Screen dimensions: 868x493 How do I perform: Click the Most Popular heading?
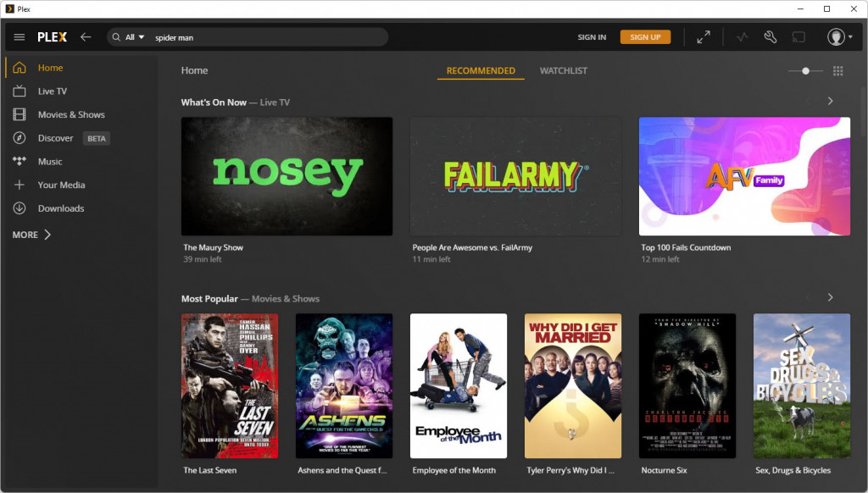coord(209,299)
